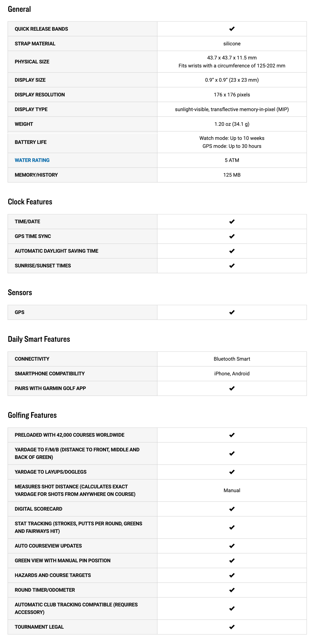Select the Battery Life row label
This screenshot has height=644, width=317.
coord(30,142)
